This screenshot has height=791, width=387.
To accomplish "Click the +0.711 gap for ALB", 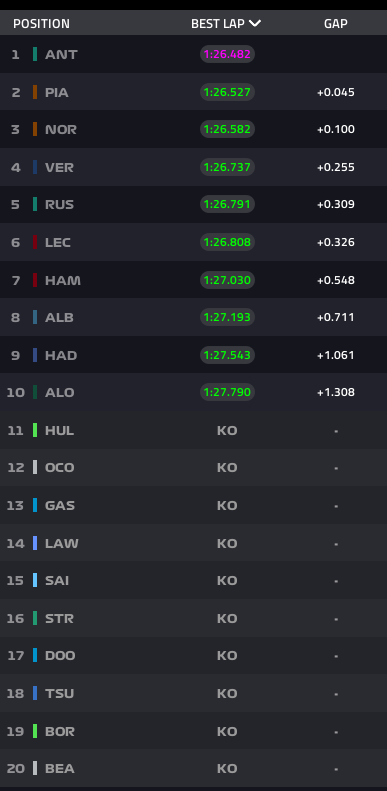I will click(336, 317).
